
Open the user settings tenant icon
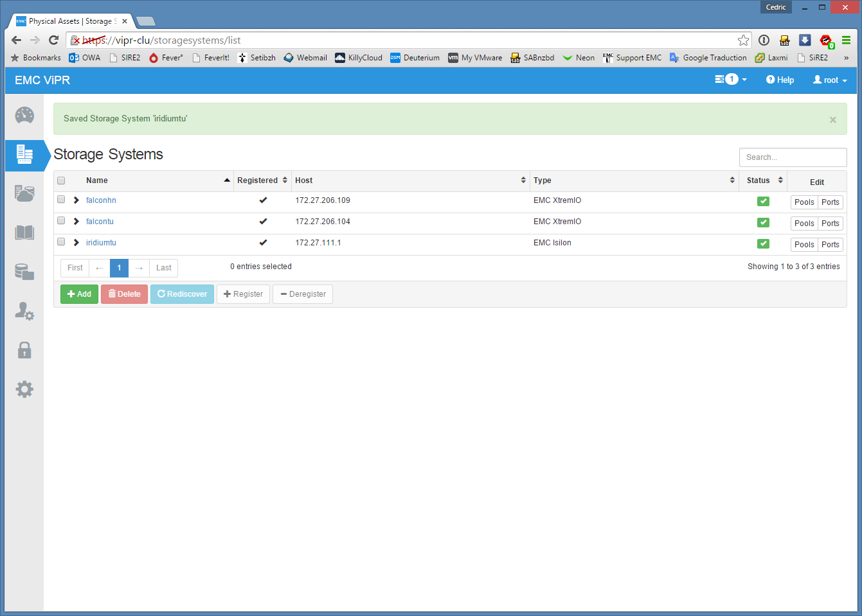tap(24, 311)
